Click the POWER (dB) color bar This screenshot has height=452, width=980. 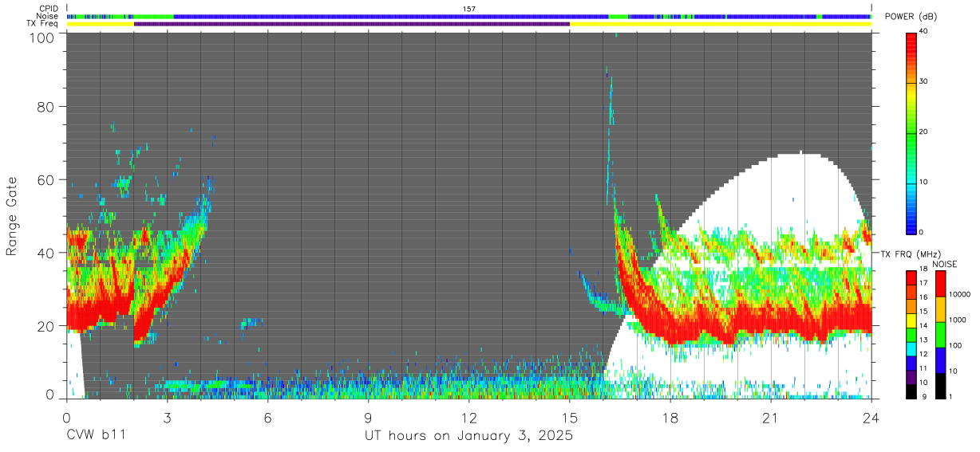click(x=911, y=132)
